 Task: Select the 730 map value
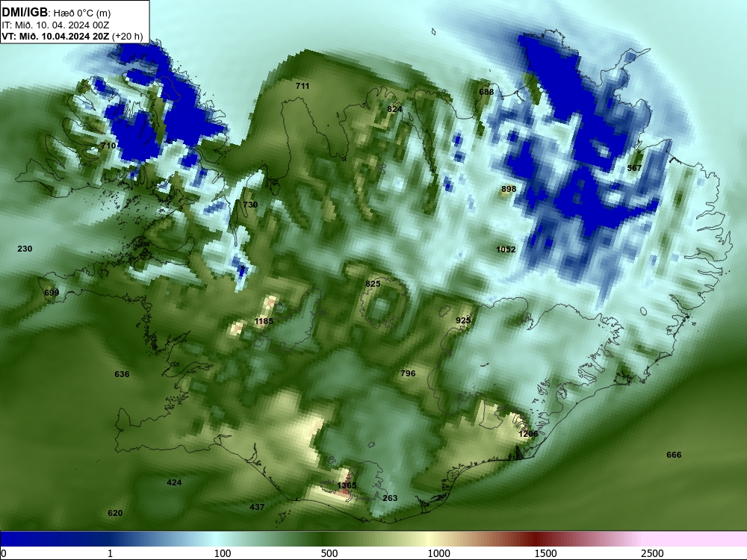click(x=250, y=205)
